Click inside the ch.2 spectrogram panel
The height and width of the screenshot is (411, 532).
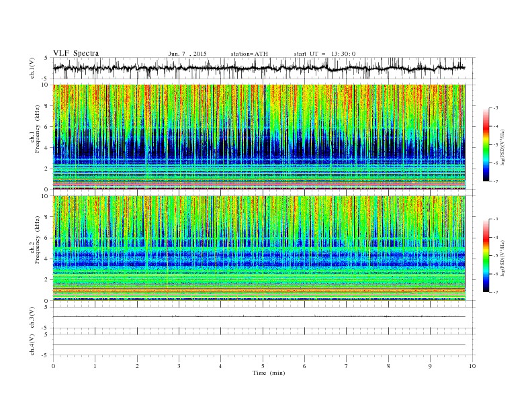tap(259, 248)
